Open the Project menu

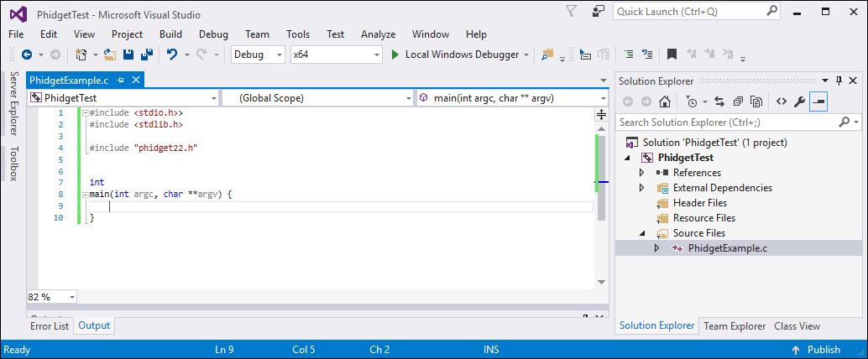pos(128,34)
